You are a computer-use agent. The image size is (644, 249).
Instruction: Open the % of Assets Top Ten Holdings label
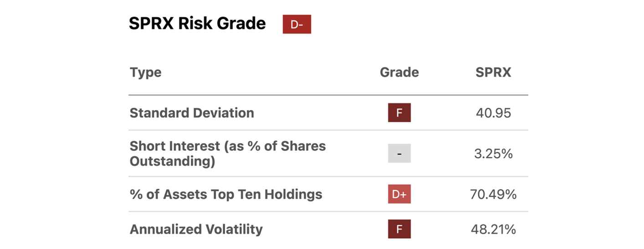click(226, 194)
